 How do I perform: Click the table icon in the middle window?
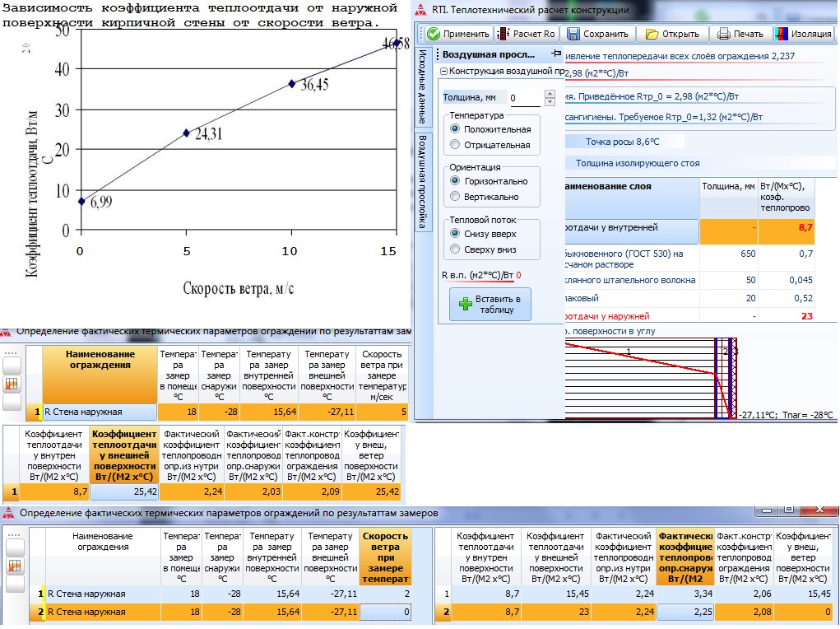(12, 384)
